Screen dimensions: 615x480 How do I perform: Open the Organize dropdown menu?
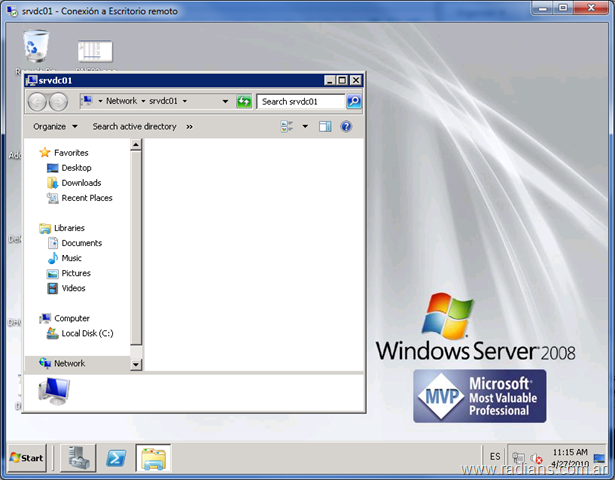tap(54, 127)
